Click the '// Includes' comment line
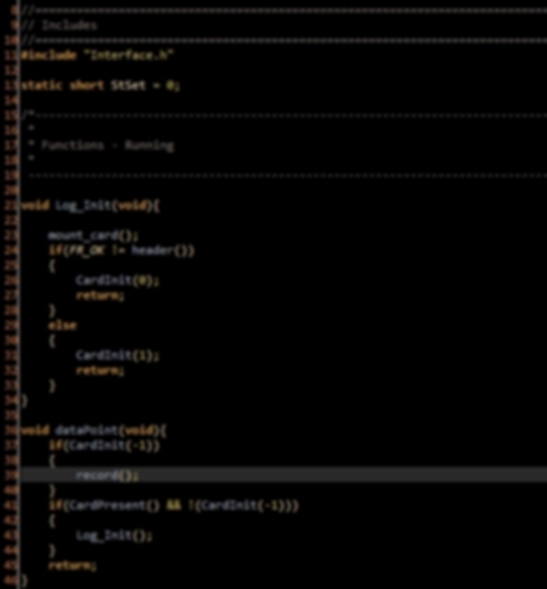Image resolution: width=547 pixels, height=589 pixels. [59, 25]
